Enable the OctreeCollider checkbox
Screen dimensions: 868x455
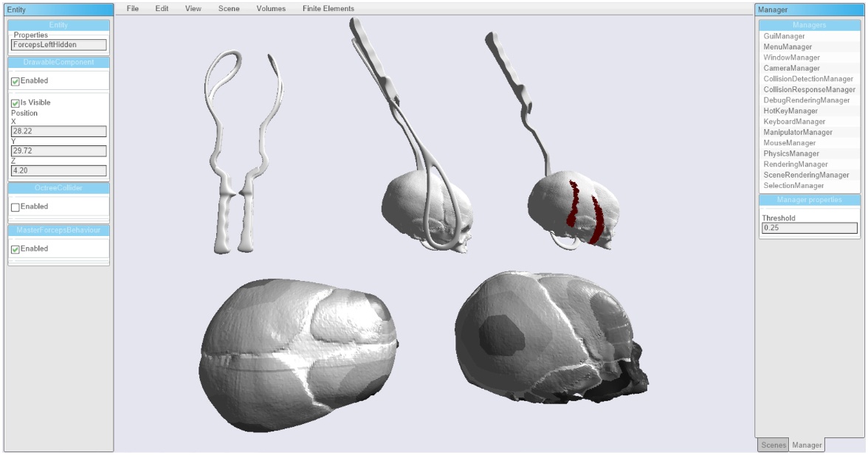15,206
